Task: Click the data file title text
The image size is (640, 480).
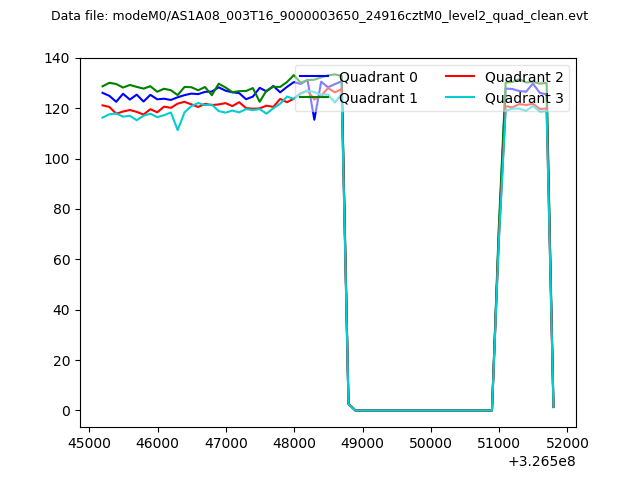Action: (319, 16)
